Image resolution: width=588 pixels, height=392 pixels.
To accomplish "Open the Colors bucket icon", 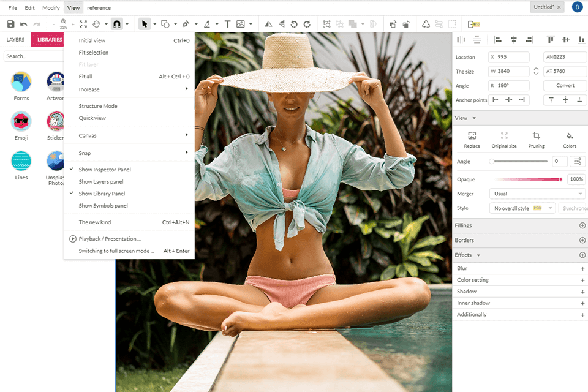I will pos(569,136).
